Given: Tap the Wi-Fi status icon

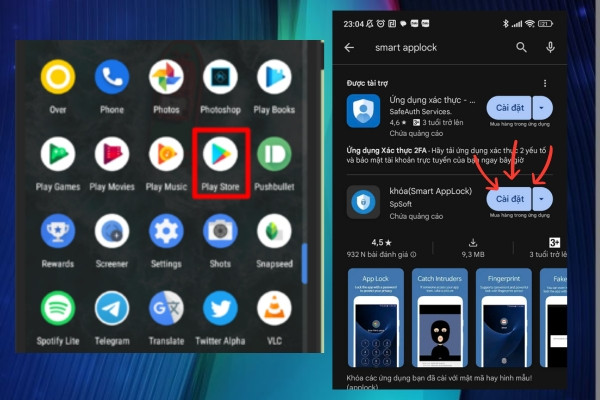Looking at the screenshot, I should click(530, 24).
